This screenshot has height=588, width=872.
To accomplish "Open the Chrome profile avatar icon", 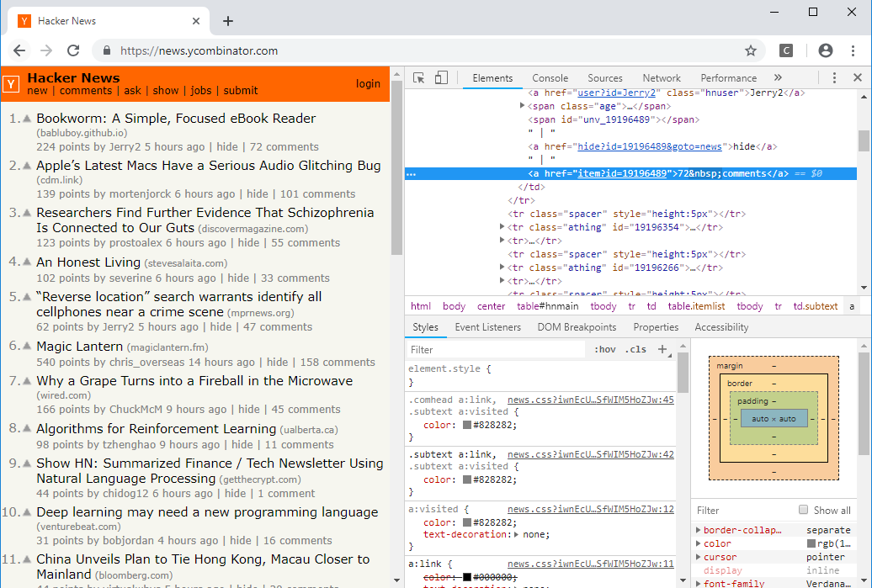I will point(825,50).
